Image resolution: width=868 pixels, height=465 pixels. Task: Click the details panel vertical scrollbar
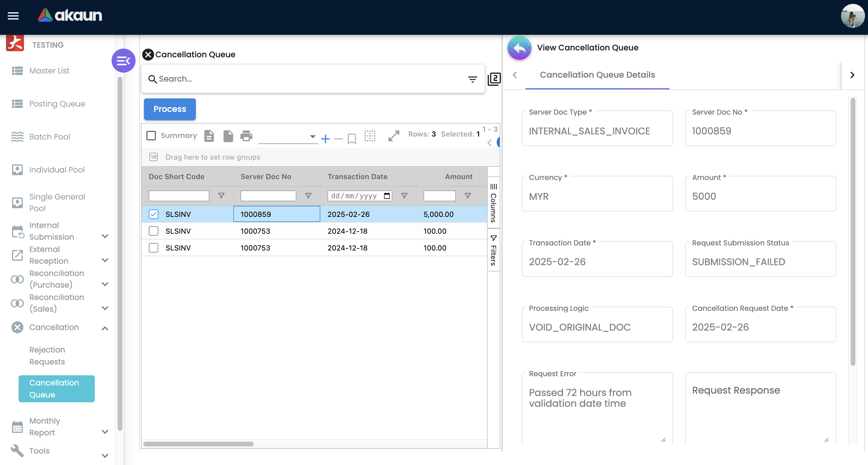tap(853, 232)
